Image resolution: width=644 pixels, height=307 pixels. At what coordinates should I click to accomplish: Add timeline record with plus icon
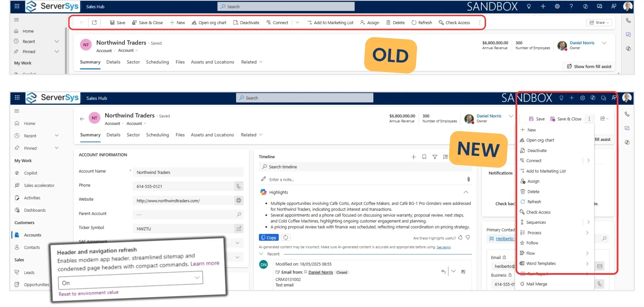tap(414, 157)
